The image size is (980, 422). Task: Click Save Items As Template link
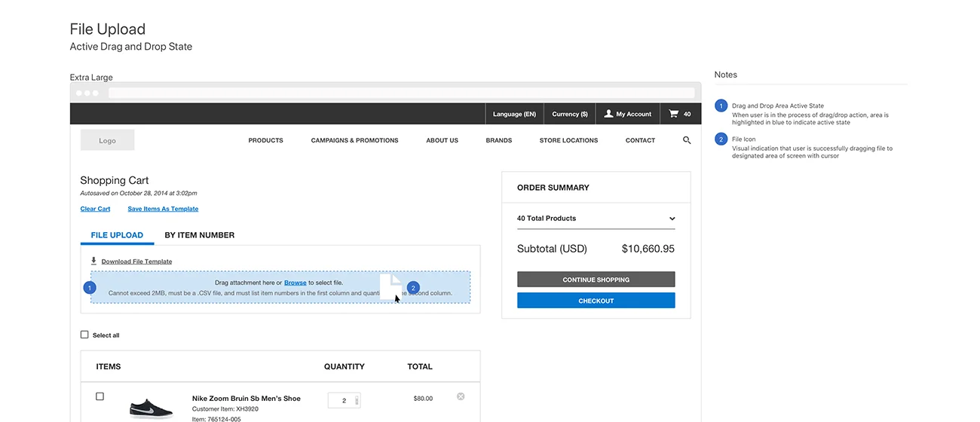[163, 209]
